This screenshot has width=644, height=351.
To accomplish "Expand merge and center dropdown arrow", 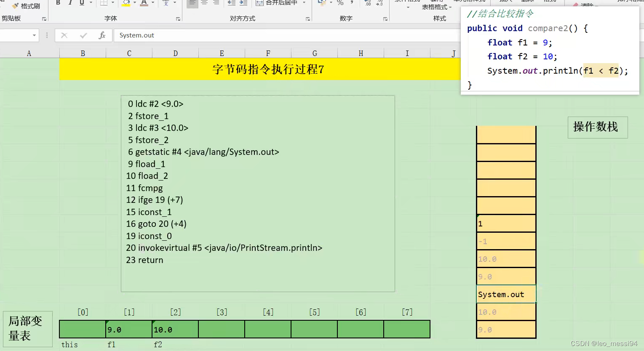I will (x=304, y=3).
